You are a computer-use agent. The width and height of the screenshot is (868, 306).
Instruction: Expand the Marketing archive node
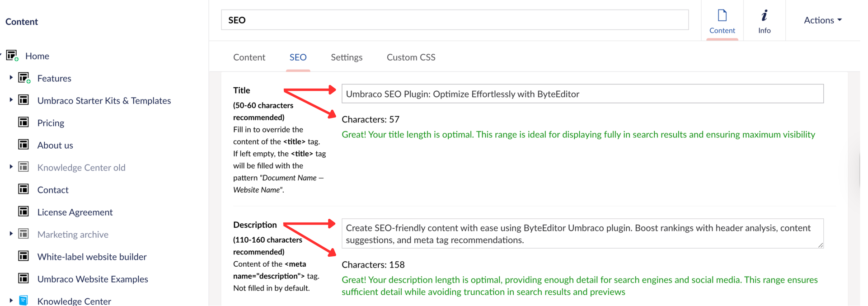click(x=11, y=234)
